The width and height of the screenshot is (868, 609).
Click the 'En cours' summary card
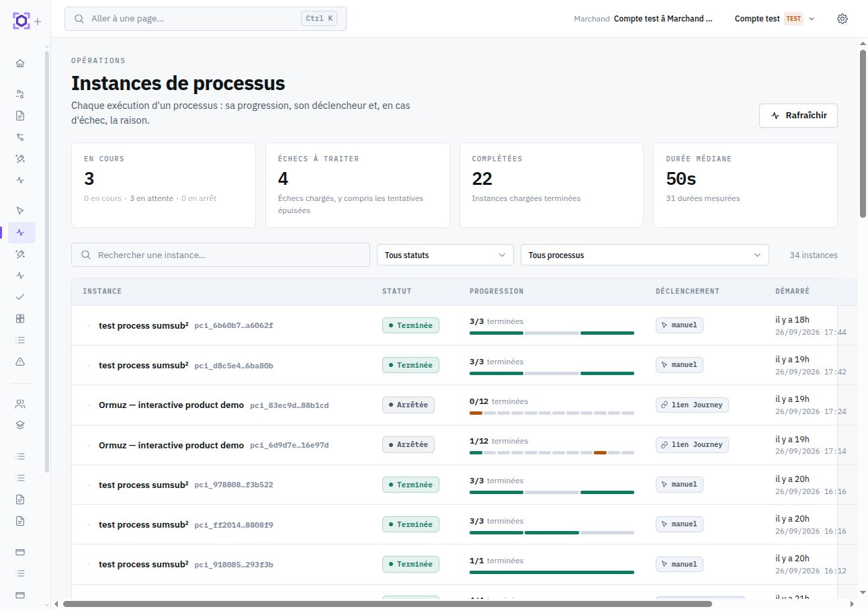[163, 185]
